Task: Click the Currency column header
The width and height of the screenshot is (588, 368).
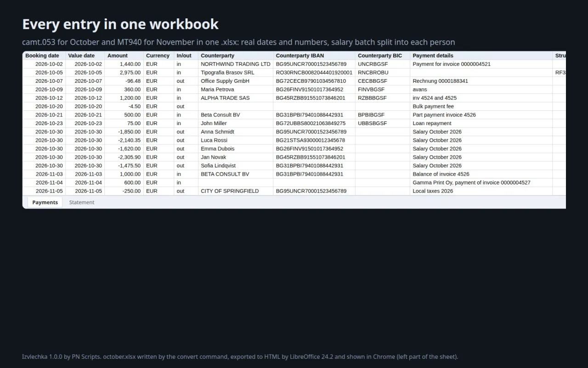Action: pyautogui.click(x=158, y=56)
